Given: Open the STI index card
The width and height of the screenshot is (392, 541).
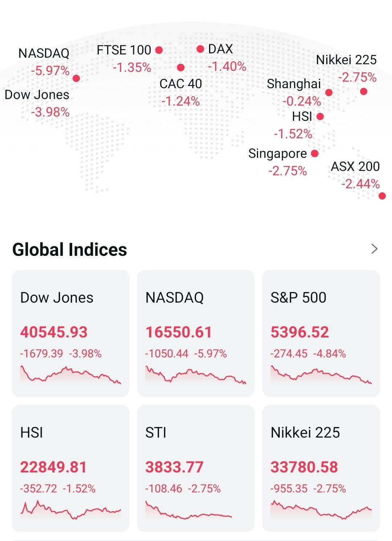Looking at the screenshot, I should click(196, 468).
